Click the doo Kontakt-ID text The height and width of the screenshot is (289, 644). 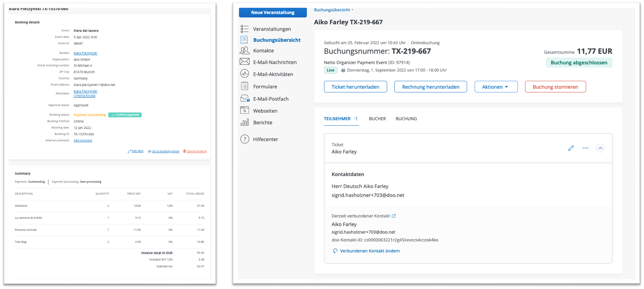tap(385, 240)
